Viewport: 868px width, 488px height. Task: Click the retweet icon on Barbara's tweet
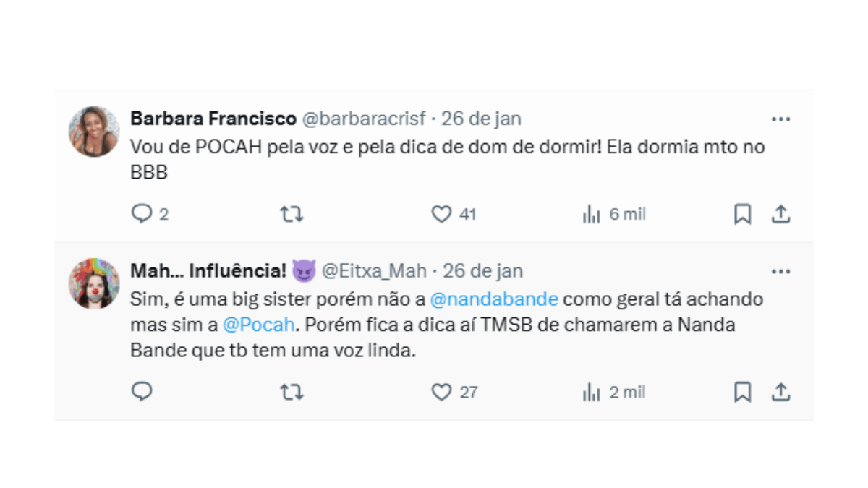pyautogui.click(x=291, y=214)
